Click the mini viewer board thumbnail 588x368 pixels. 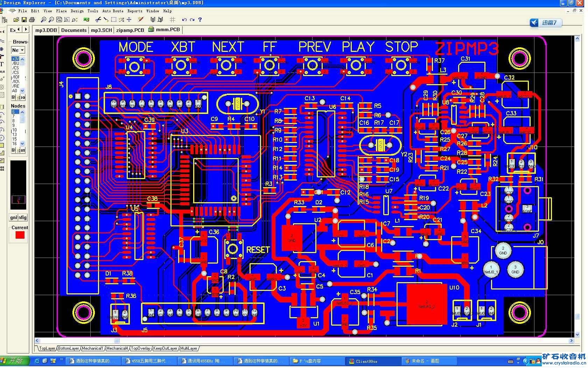19,185
